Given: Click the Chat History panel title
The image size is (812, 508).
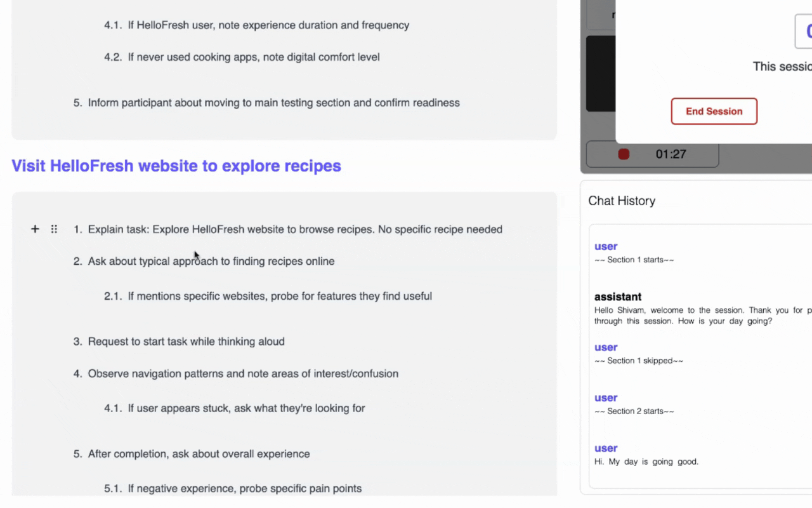Looking at the screenshot, I should (x=622, y=201).
